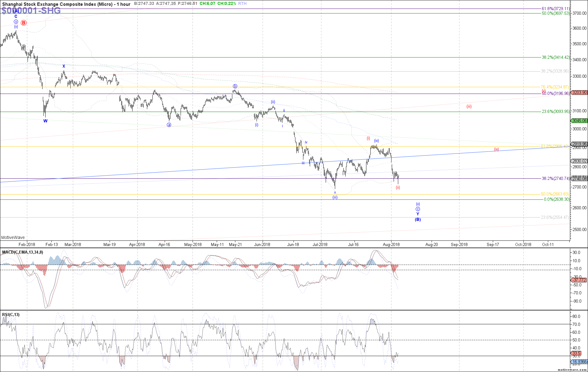
Task: Select the red '(iv)' projection label
Action: click(x=496, y=149)
